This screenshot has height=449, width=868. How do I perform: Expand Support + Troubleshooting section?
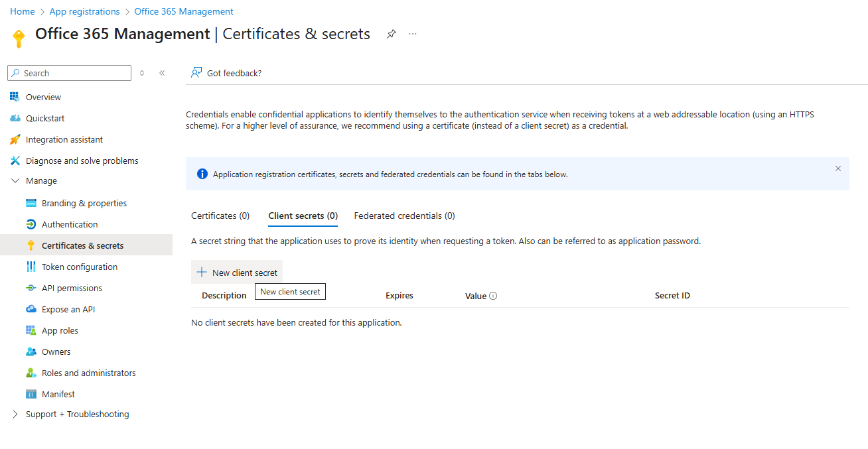click(x=16, y=414)
